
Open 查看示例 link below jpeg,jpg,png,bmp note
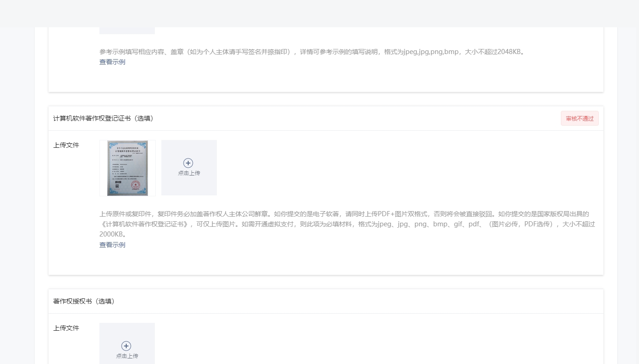click(x=112, y=62)
